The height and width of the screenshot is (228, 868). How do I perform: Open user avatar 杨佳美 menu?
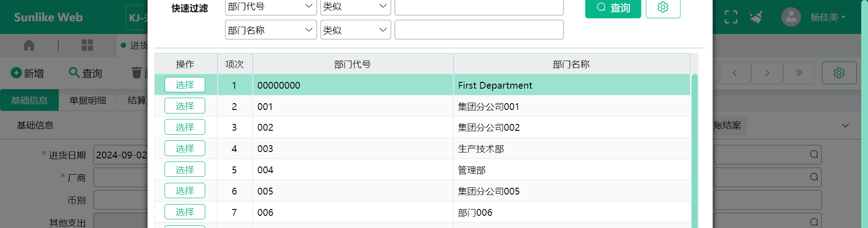click(x=814, y=17)
